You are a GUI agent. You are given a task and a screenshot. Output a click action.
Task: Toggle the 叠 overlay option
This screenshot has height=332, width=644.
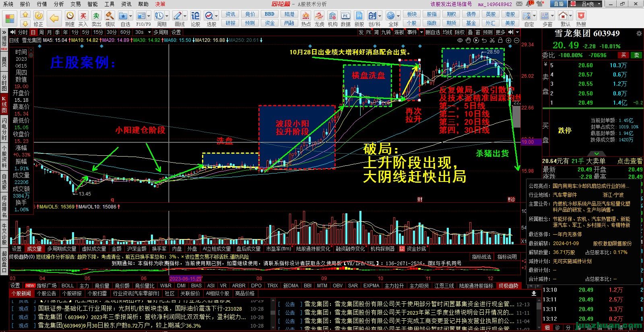(x=470, y=32)
